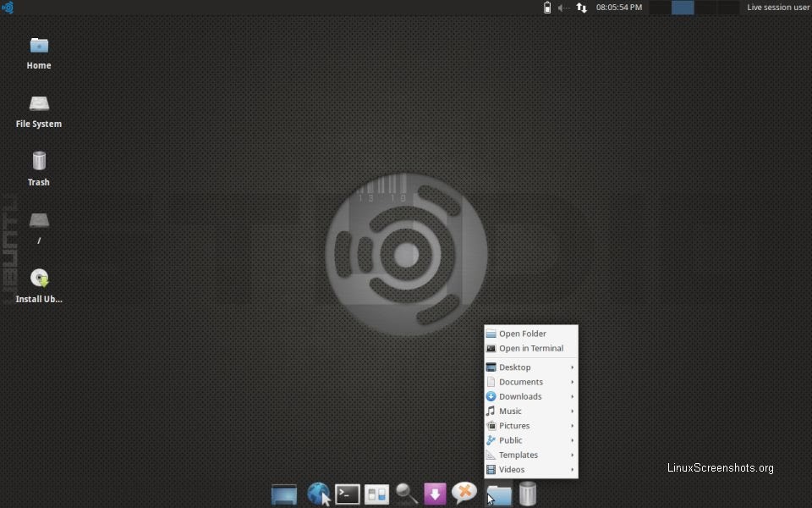Select the "/" volume desktop icon

click(x=39, y=228)
